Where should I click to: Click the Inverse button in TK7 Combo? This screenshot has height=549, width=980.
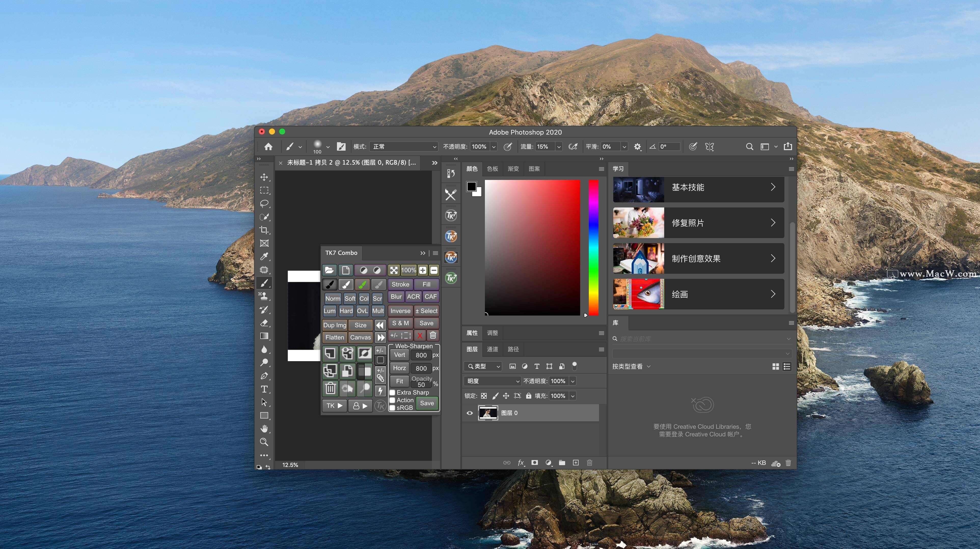[400, 311]
